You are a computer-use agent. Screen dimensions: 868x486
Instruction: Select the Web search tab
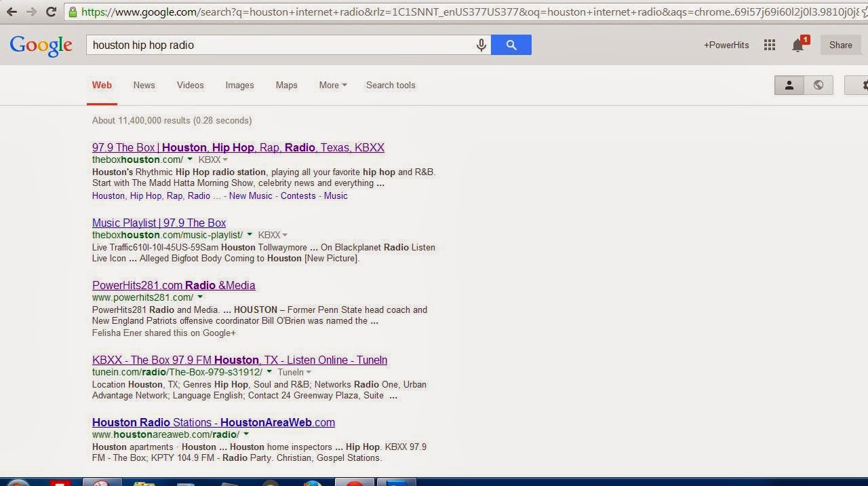[102, 85]
